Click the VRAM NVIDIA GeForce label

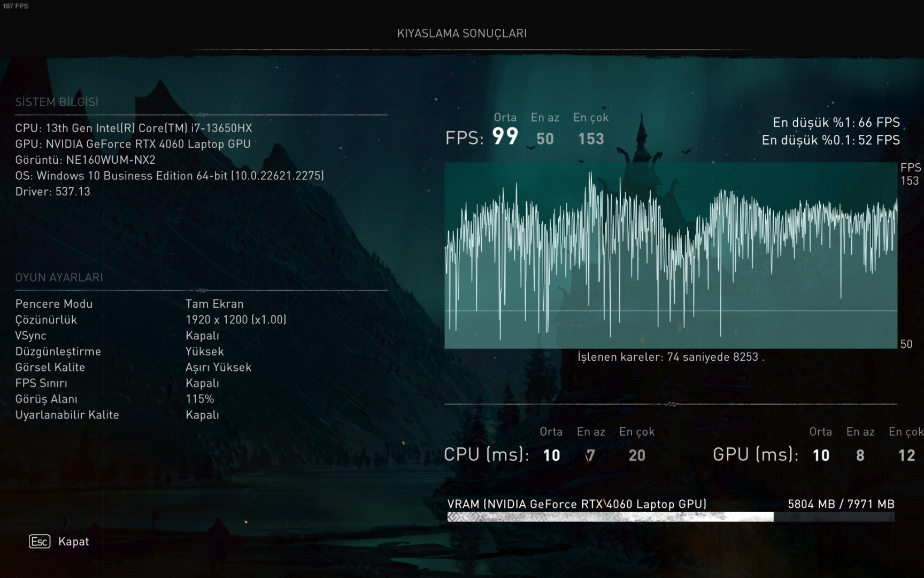point(577,504)
